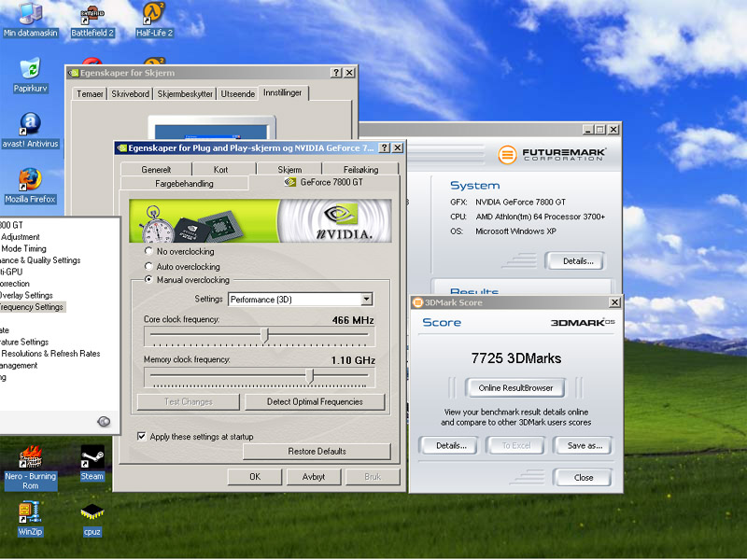Click OK in the NVIDIA properties dialog
This screenshot has width=747, height=560.
255,477
